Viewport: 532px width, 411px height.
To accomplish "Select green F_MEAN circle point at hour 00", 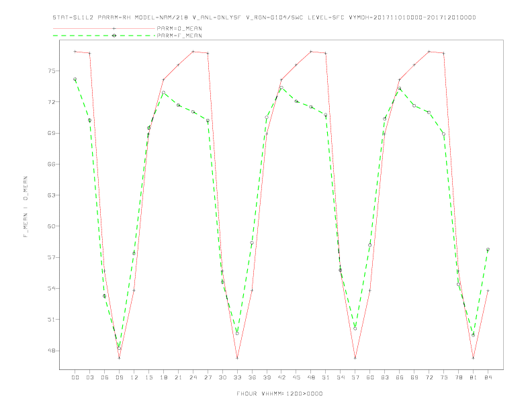I will (75, 79).
